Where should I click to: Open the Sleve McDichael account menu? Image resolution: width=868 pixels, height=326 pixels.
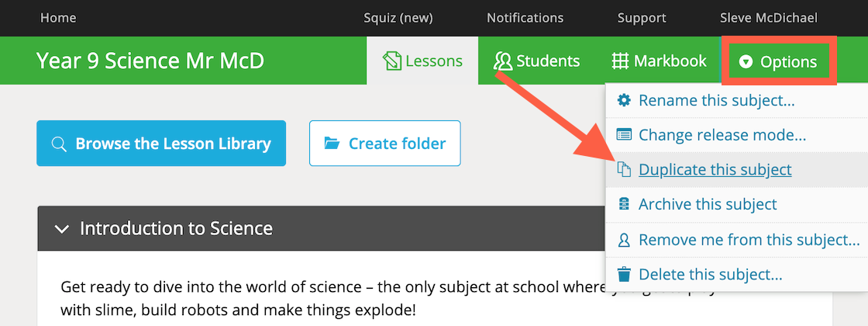768,18
